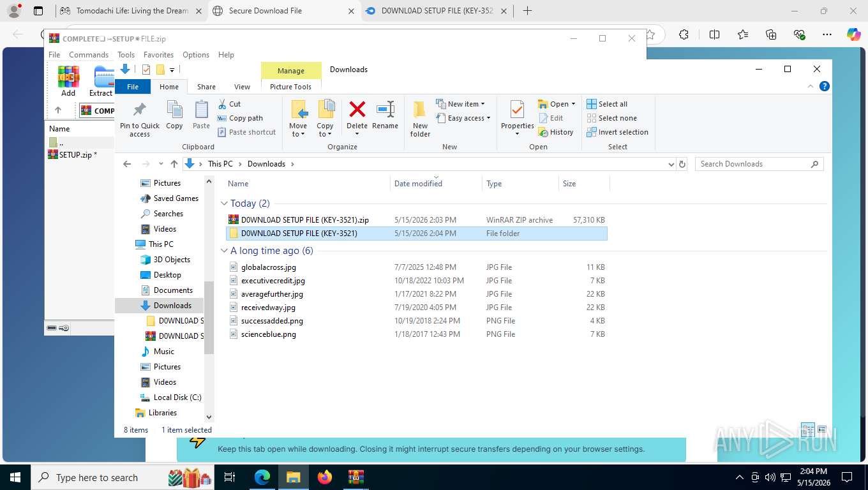Rename the selected folder
Viewport: 868px width, 490px height.
coord(385,115)
